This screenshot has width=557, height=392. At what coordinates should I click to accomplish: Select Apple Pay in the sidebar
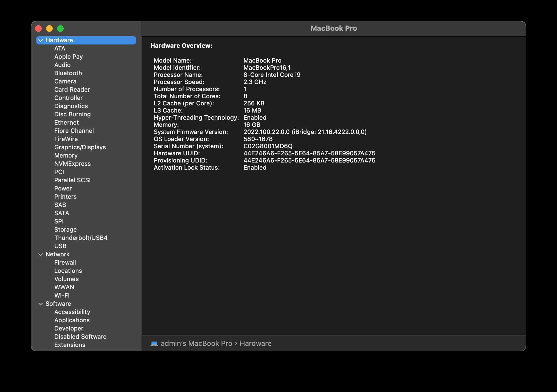point(68,57)
